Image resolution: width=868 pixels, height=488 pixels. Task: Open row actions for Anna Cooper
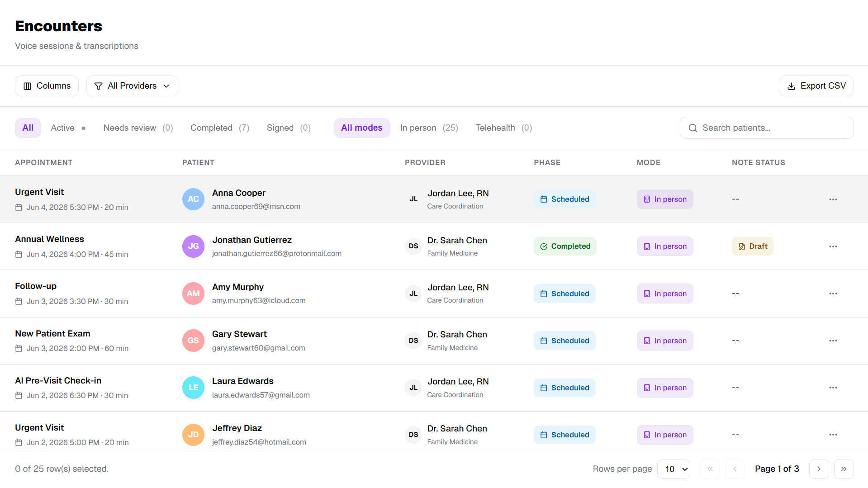833,199
